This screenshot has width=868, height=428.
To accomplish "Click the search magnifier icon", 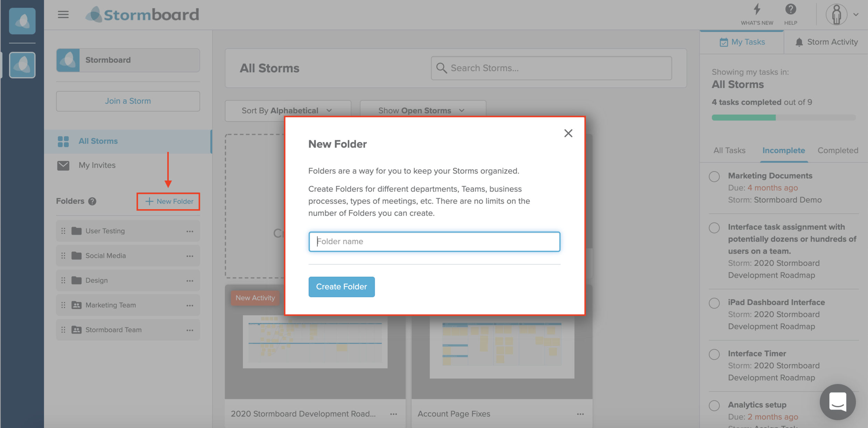I will (x=441, y=68).
